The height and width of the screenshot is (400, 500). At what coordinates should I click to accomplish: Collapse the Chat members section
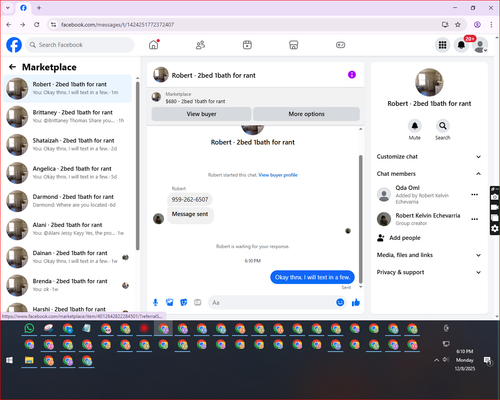click(429, 174)
